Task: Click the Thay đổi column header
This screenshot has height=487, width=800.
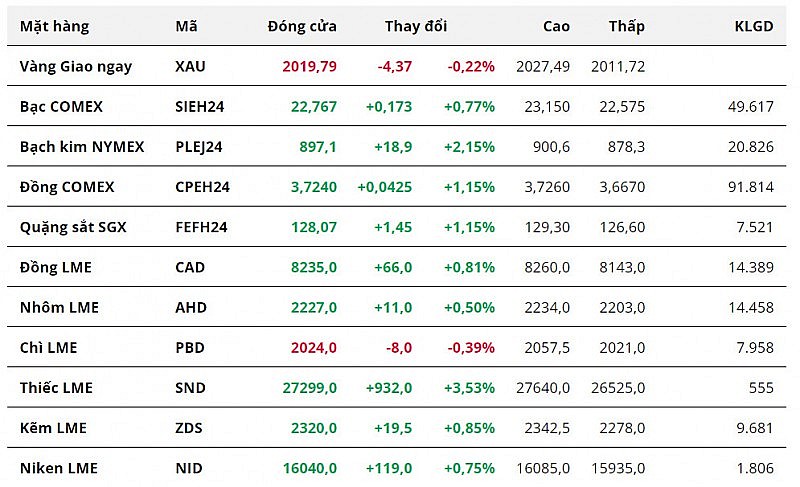Action: 416,27
